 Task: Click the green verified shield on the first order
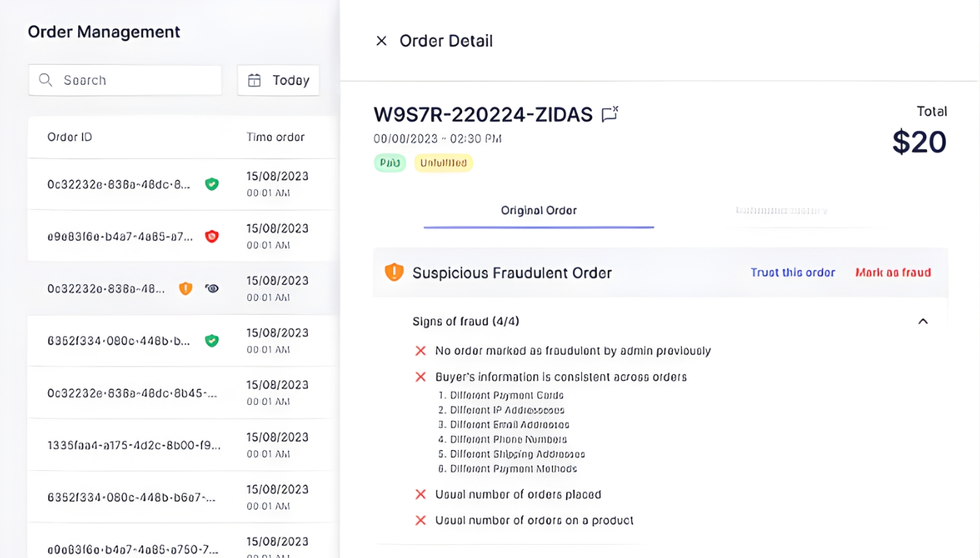[x=212, y=184]
